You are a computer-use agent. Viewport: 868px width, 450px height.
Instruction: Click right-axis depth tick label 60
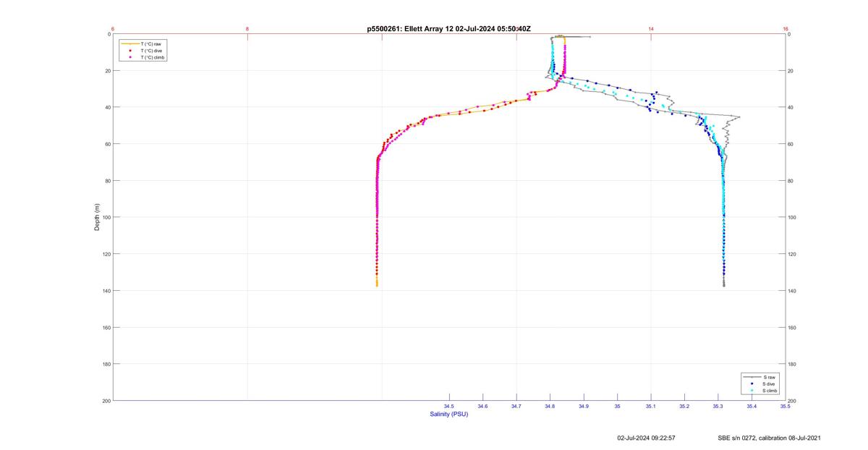point(791,144)
